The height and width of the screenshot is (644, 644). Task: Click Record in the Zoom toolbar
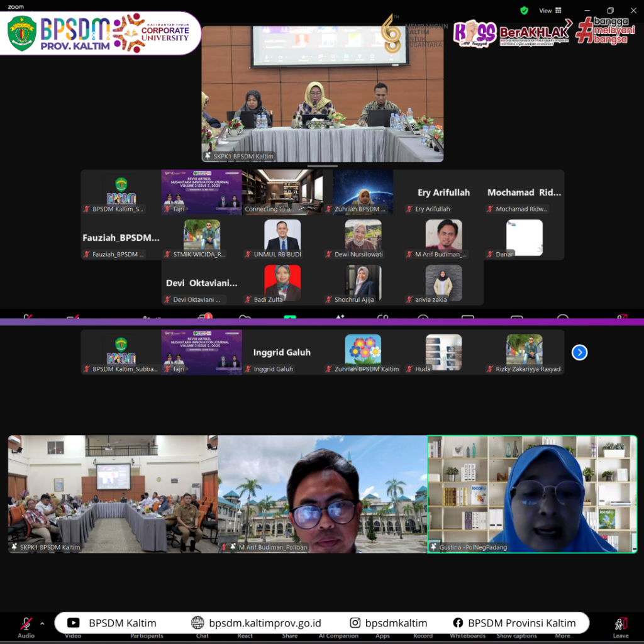tap(423, 636)
